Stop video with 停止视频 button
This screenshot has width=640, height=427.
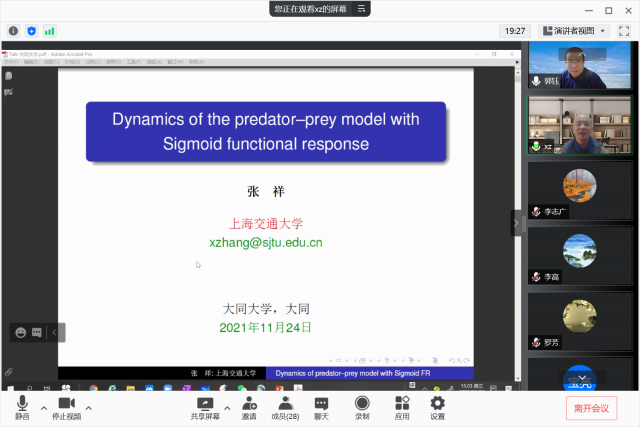pyautogui.click(x=66, y=407)
